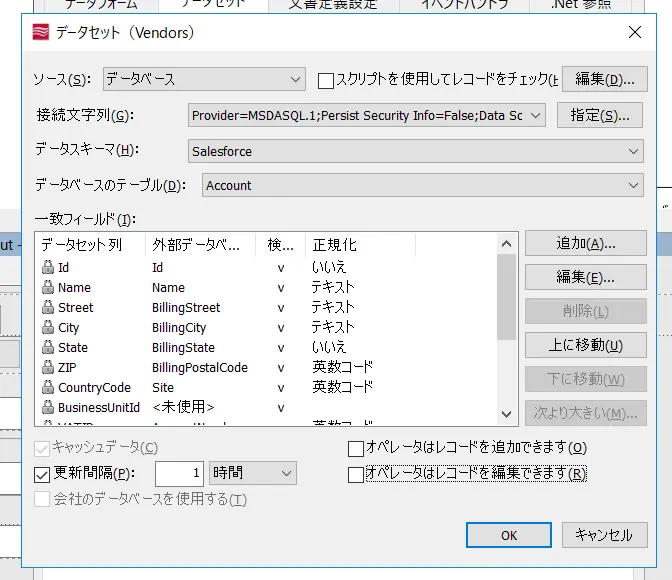The width and height of the screenshot is (672, 580).
Task: Click the field list scroll-down arrow
Action: (x=506, y=414)
